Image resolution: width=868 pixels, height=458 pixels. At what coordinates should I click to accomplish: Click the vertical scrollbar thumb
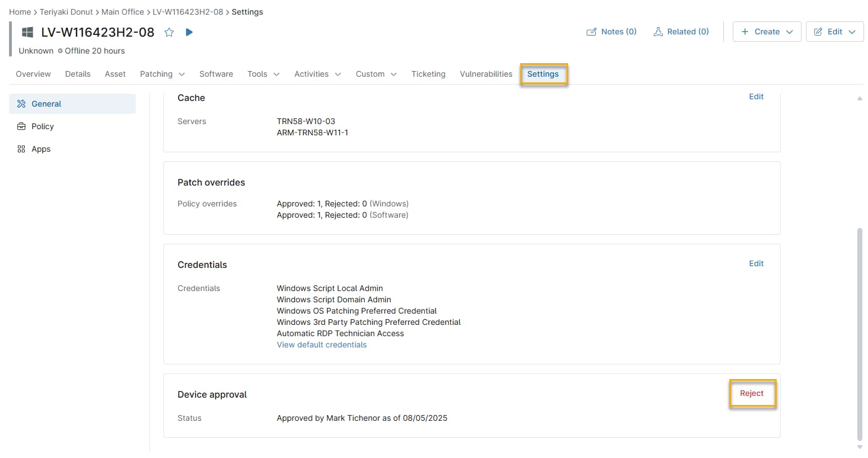click(860, 333)
